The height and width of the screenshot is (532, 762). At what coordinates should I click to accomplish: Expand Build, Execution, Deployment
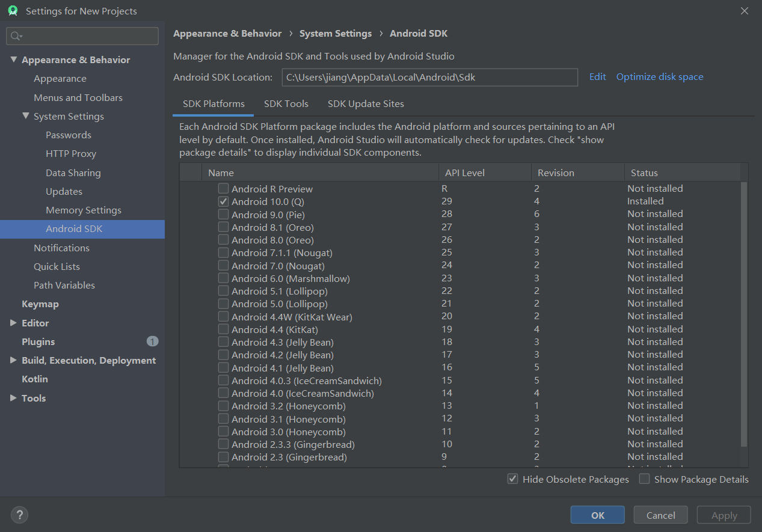pyautogui.click(x=13, y=360)
